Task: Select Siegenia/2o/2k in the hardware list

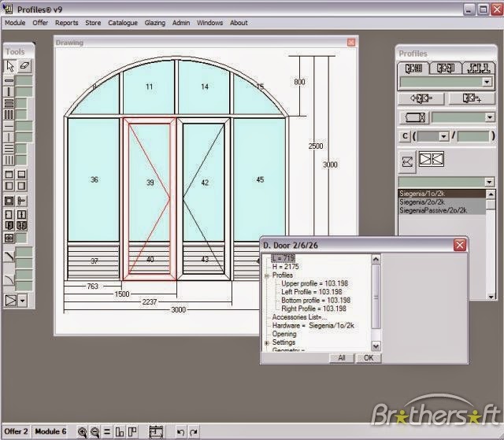Action: click(x=442, y=202)
